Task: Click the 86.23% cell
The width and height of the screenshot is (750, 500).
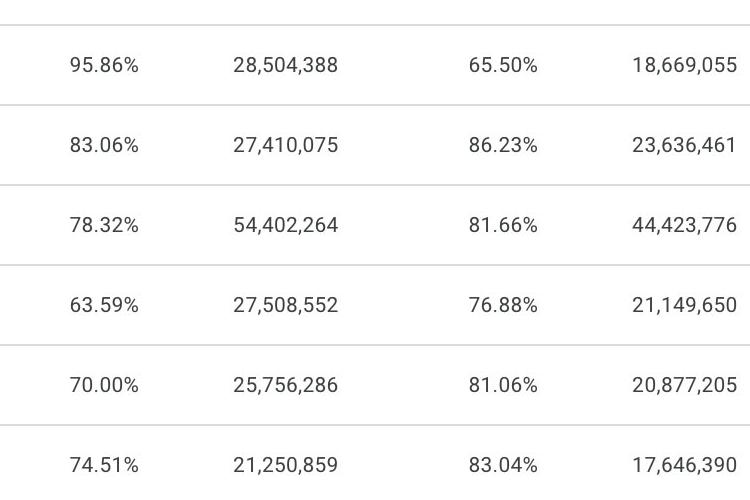Action: (503, 145)
